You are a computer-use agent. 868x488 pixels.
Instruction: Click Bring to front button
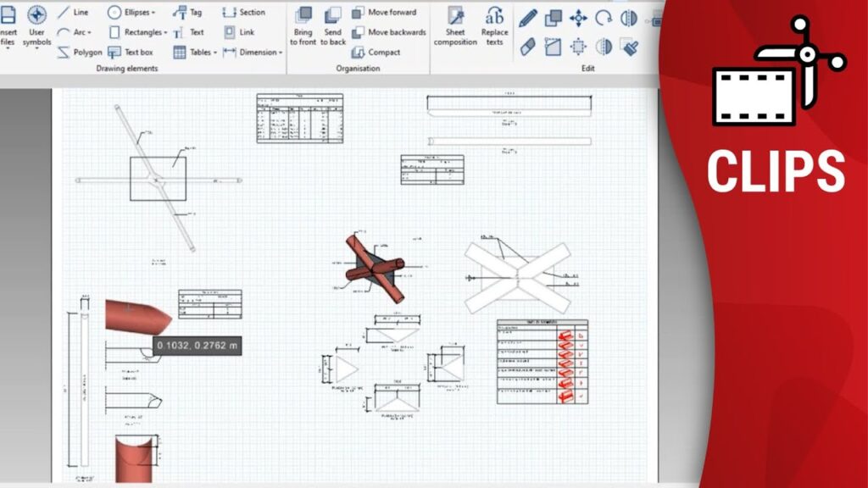pos(303,25)
